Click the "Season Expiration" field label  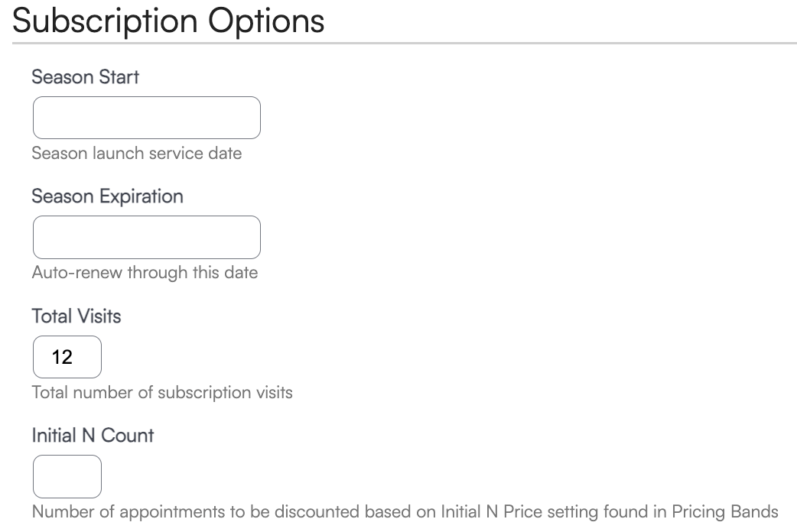(x=107, y=196)
